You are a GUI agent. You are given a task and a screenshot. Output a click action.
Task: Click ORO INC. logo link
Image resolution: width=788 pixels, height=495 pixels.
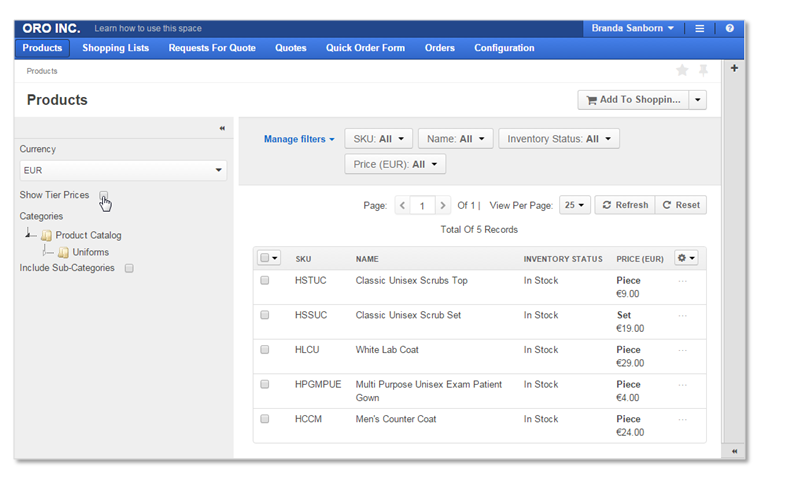pos(51,28)
